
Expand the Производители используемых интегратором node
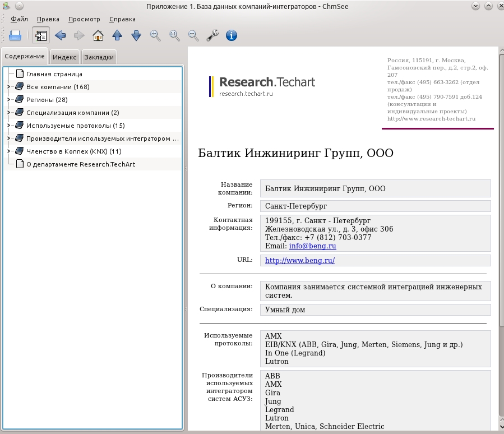[x=8, y=138]
